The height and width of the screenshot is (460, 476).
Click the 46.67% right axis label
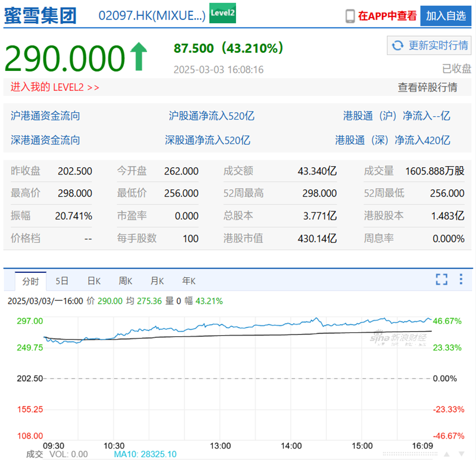[447, 321]
